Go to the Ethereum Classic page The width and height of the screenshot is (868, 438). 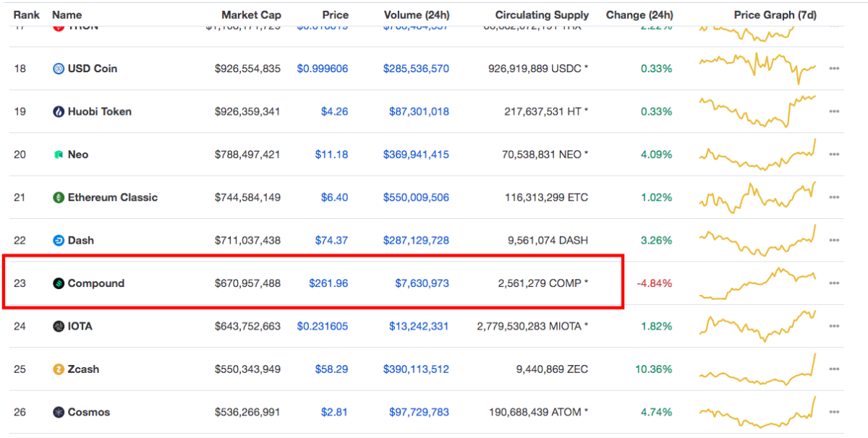click(113, 197)
